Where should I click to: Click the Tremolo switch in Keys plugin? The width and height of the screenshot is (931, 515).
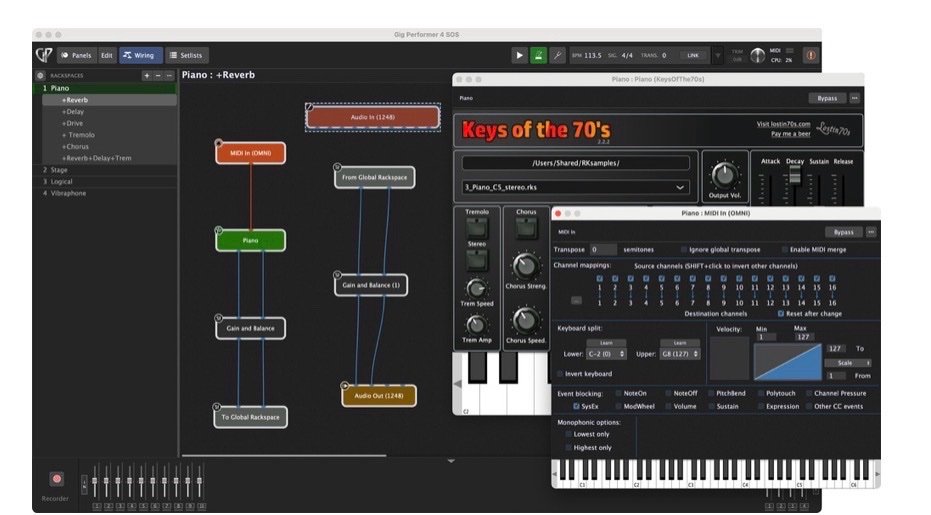477,229
